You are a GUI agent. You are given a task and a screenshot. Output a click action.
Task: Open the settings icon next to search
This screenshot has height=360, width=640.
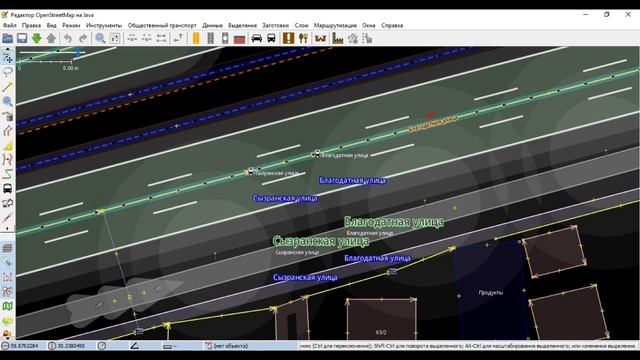point(115,38)
